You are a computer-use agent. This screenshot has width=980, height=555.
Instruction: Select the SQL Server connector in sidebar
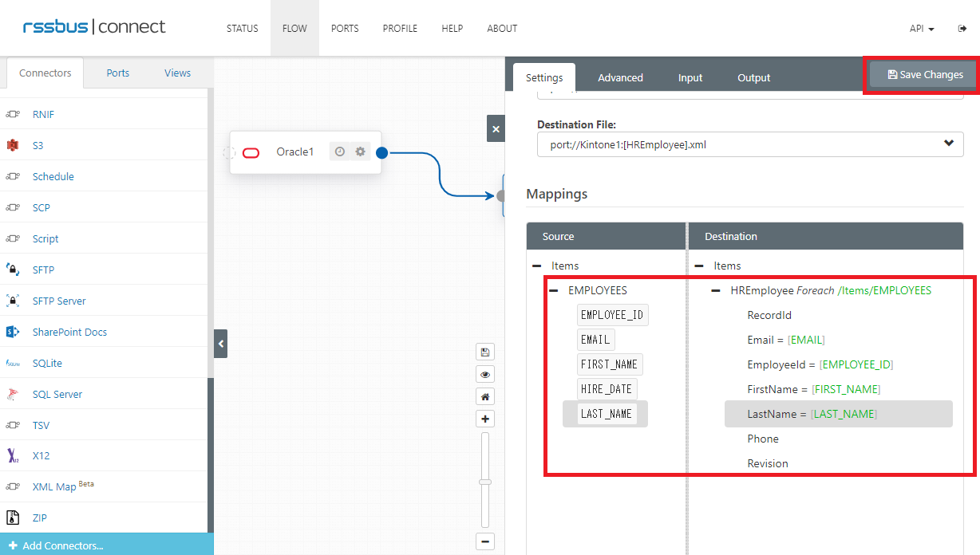click(57, 394)
